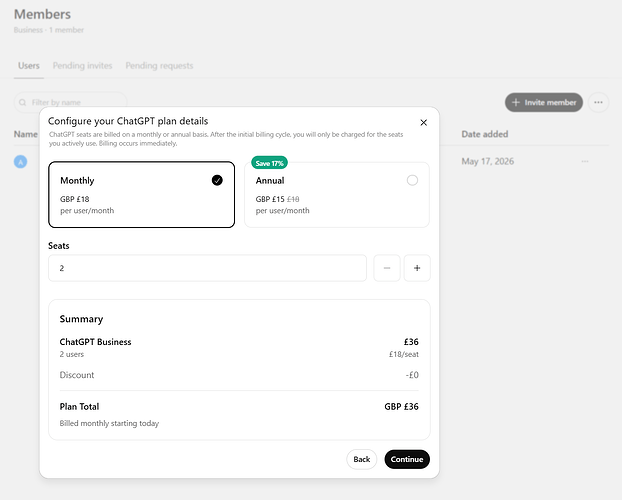Decrease seats with the minus button
Image resolution: width=622 pixels, height=500 pixels.
click(x=387, y=268)
